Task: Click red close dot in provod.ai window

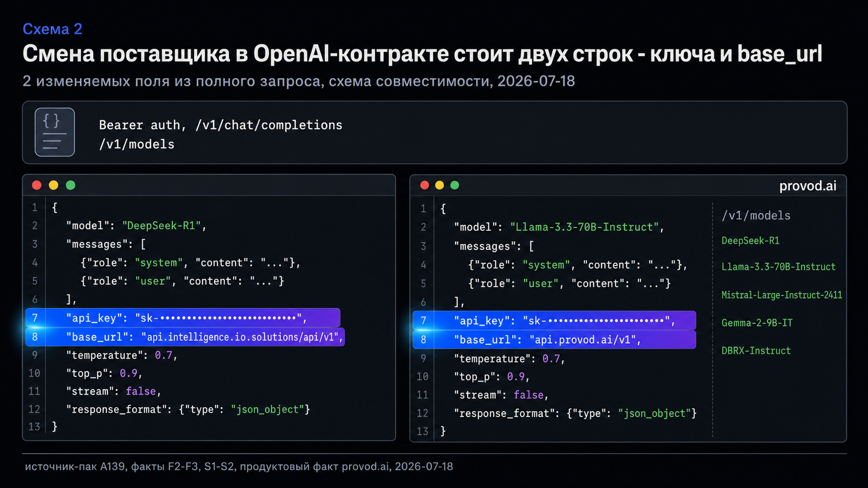Action: click(x=425, y=185)
